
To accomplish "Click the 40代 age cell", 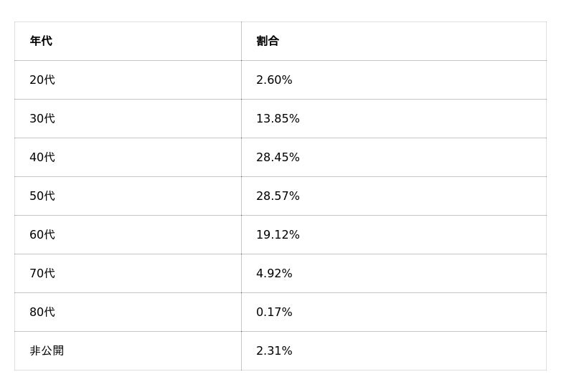I will (42, 158).
